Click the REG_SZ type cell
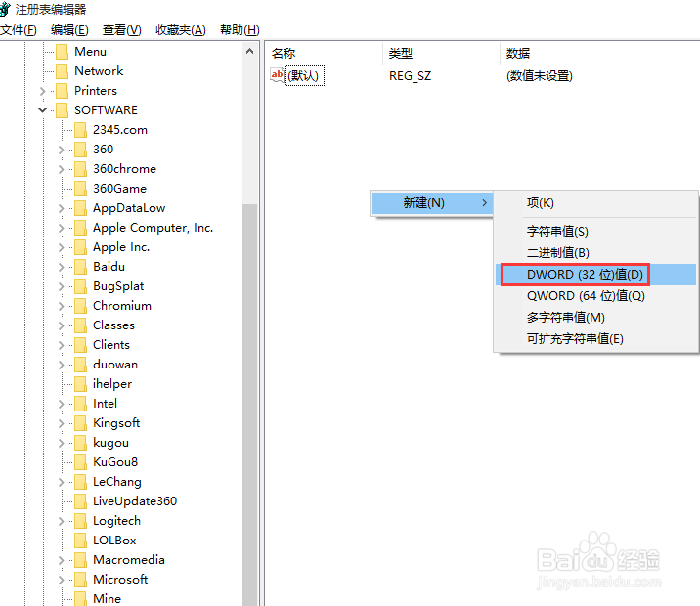This screenshot has height=606, width=700. pyautogui.click(x=411, y=76)
